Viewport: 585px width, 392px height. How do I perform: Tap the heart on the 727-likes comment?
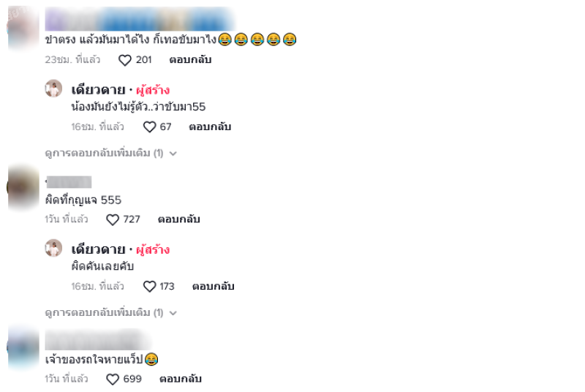click(x=113, y=219)
